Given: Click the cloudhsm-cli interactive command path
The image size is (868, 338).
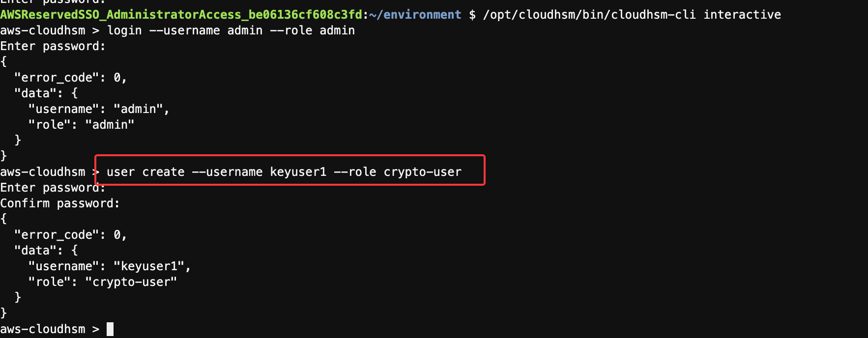Looking at the screenshot, I should coord(589,15).
